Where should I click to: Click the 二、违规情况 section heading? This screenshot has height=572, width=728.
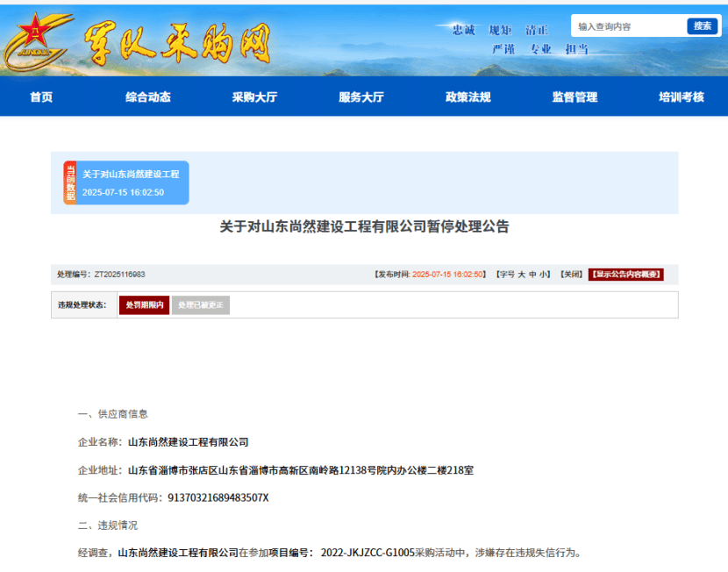click(108, 526)
